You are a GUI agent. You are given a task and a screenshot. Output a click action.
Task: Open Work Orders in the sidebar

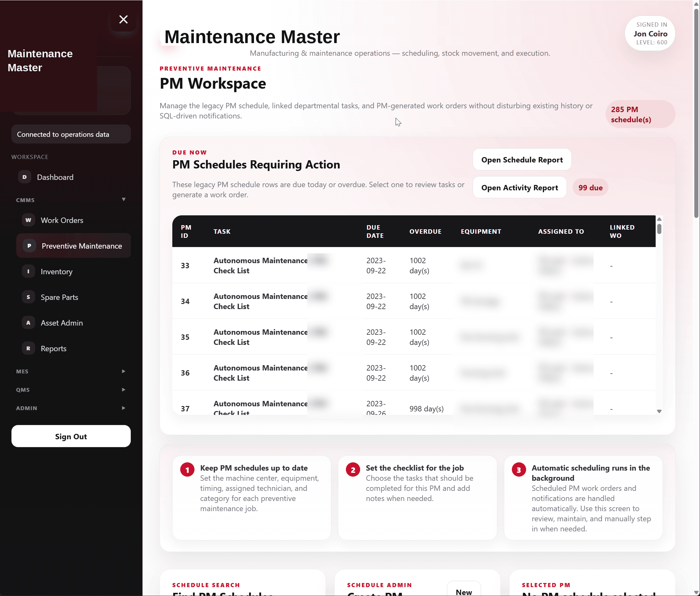coord(73,220)
